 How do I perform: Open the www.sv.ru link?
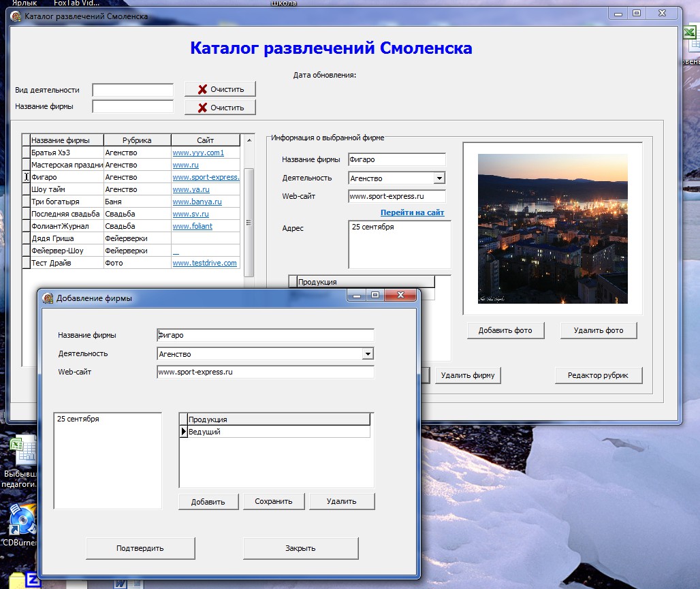[x=190, y=214]
